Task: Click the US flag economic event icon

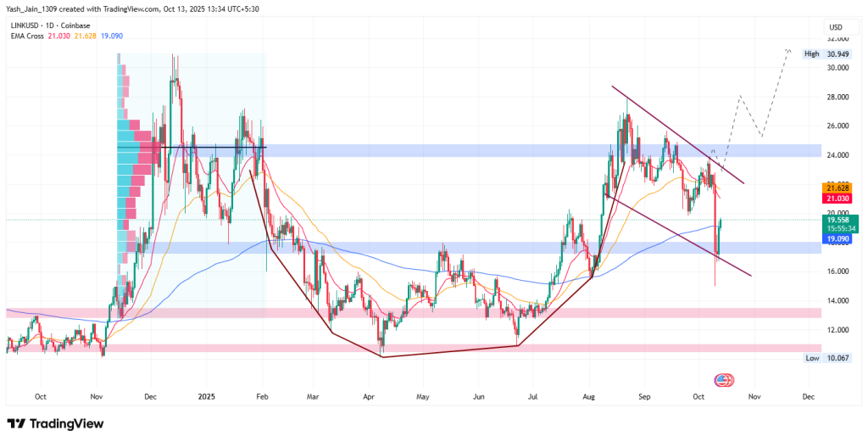Action: point(723,381)
